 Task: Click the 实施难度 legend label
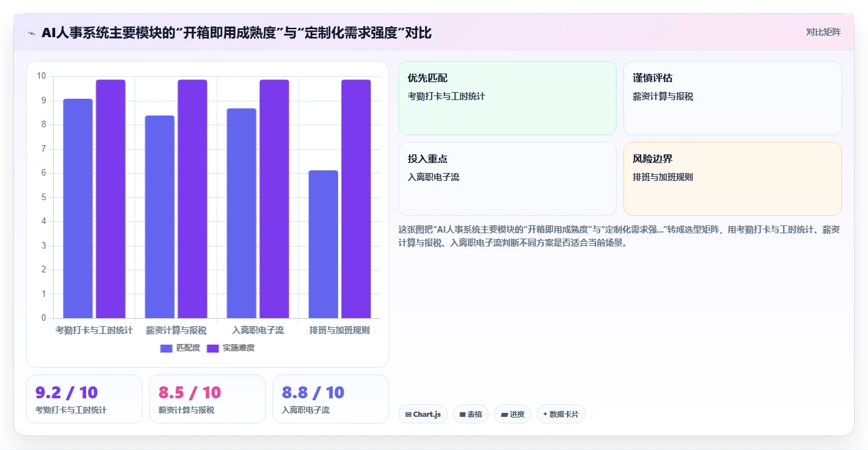click(x=238, y=348)
